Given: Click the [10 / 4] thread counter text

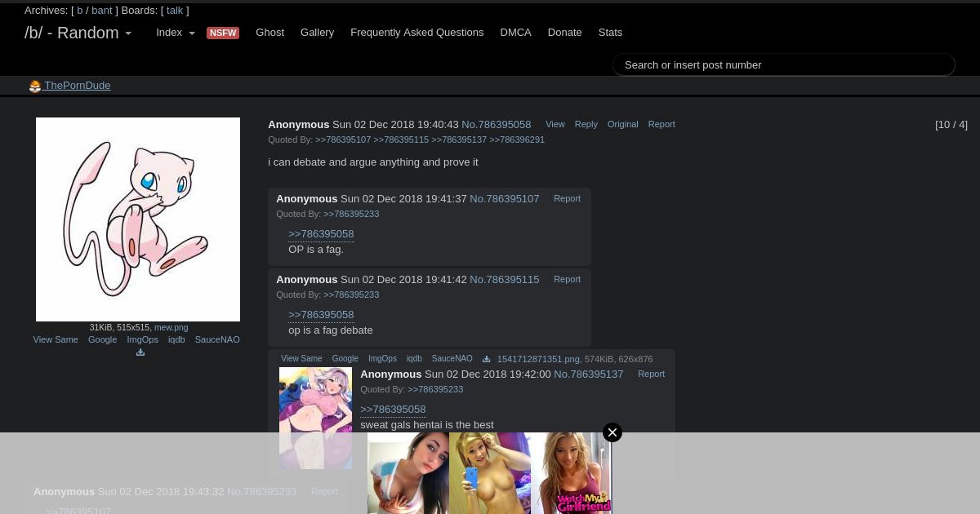Looking at the screenshot, I should point(951,125).
